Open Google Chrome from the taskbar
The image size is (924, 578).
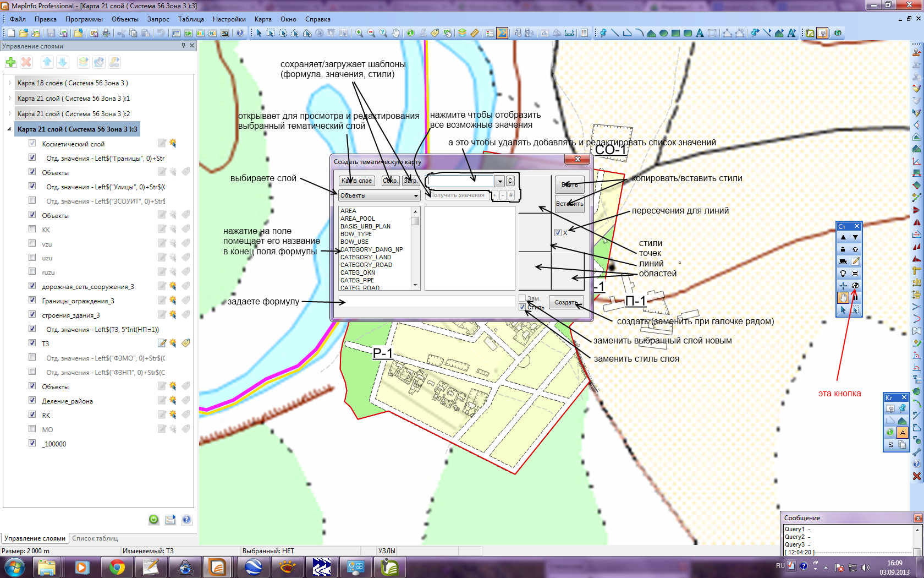coord(117,567)
